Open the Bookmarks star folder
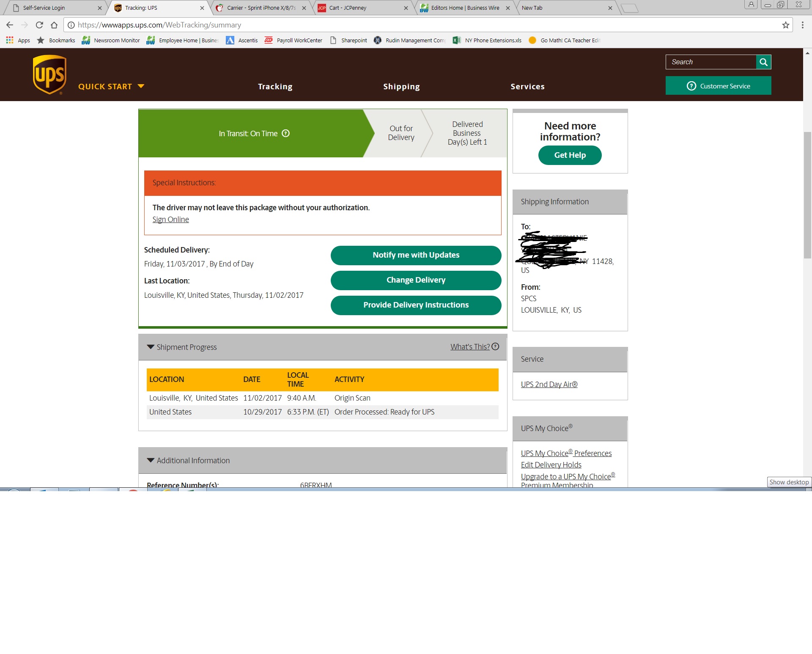This screenshot has width=812, height=654. 56,40
